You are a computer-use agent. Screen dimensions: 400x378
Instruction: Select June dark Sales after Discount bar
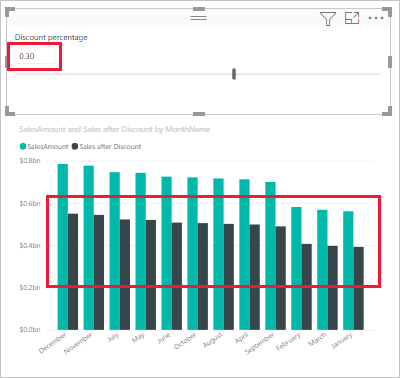(x=177, y=276)
